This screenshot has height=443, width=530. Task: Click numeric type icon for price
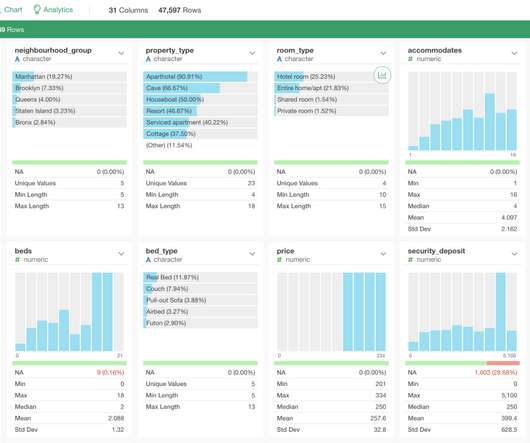(279, 260)
